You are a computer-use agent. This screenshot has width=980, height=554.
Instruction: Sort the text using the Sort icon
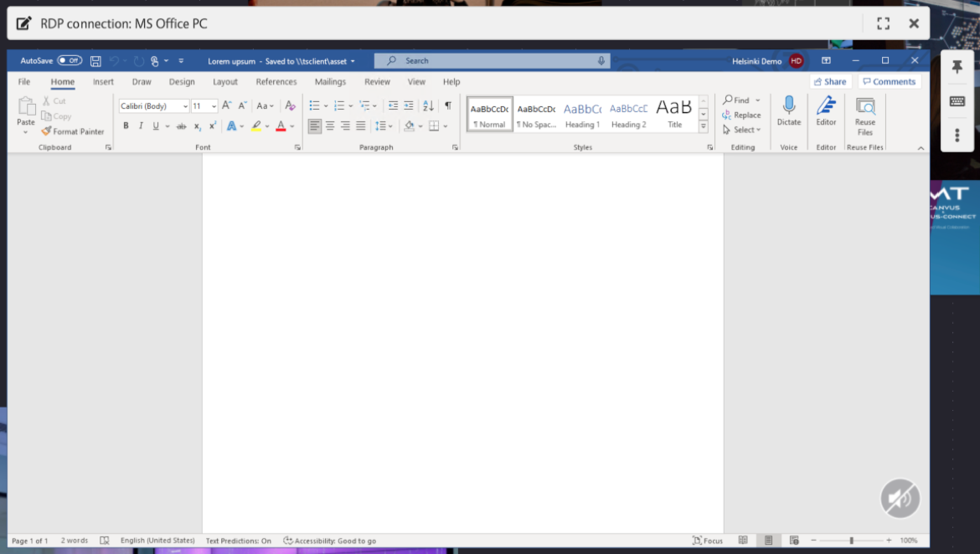(427, 106)
